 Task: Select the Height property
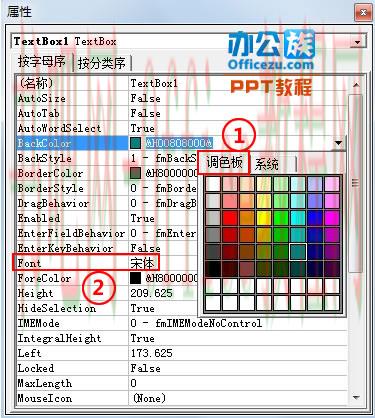[x=72, y=293]
